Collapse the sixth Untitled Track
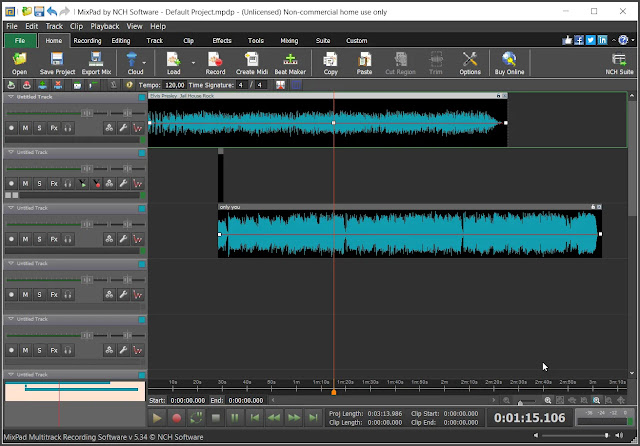 [x=11, y=374]
